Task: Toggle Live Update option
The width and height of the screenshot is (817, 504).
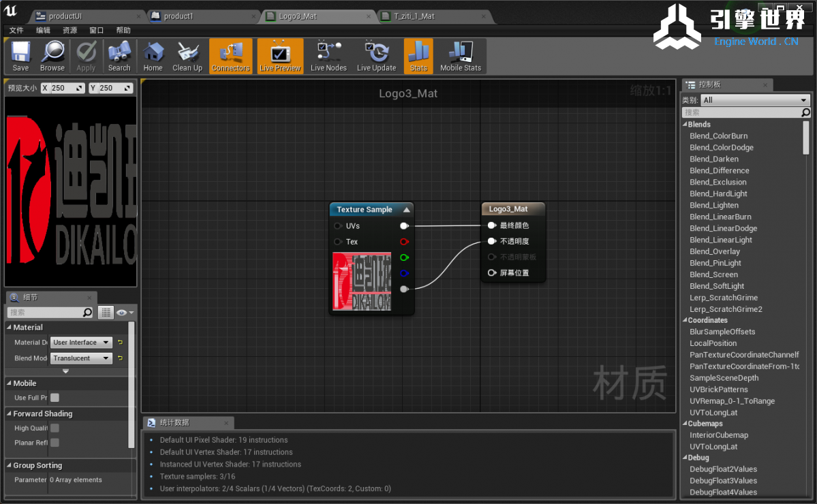Action: point(376,57)
